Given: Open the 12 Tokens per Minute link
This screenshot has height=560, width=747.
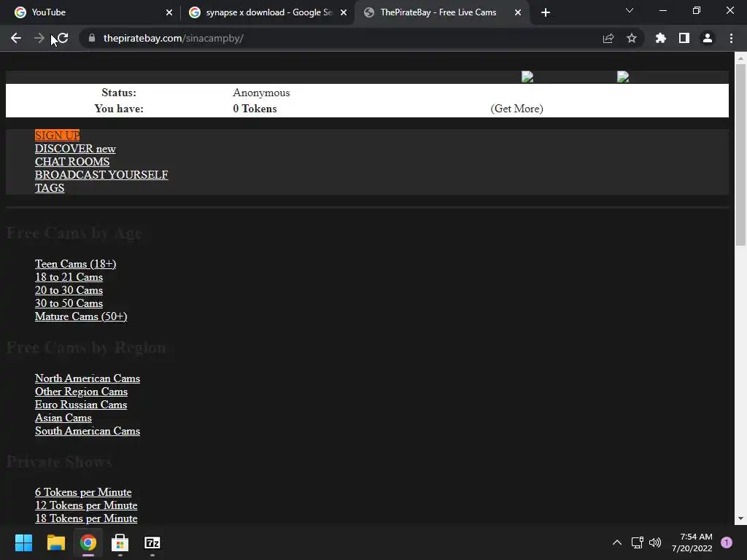Looking at the screenshot, I should click(86, 505).
